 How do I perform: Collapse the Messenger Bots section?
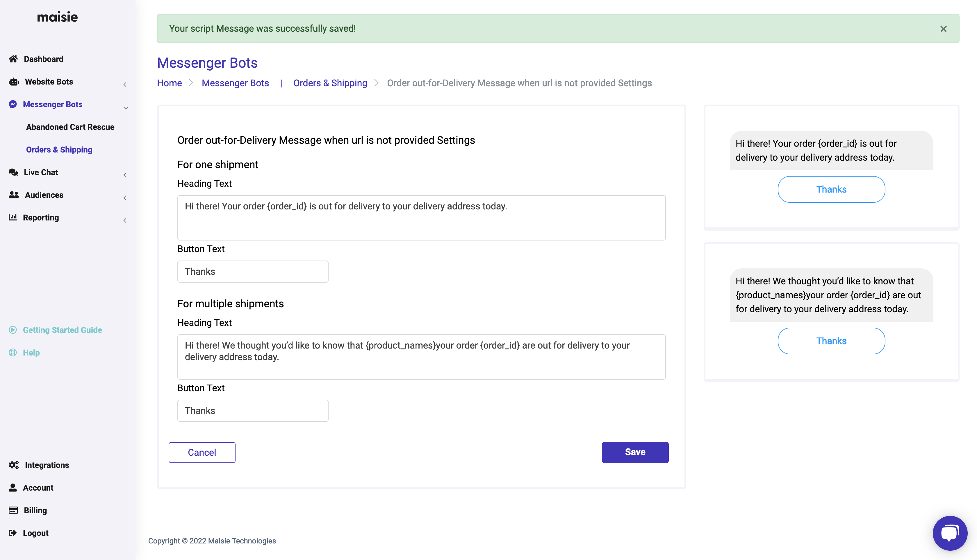[x=126, y=108]
